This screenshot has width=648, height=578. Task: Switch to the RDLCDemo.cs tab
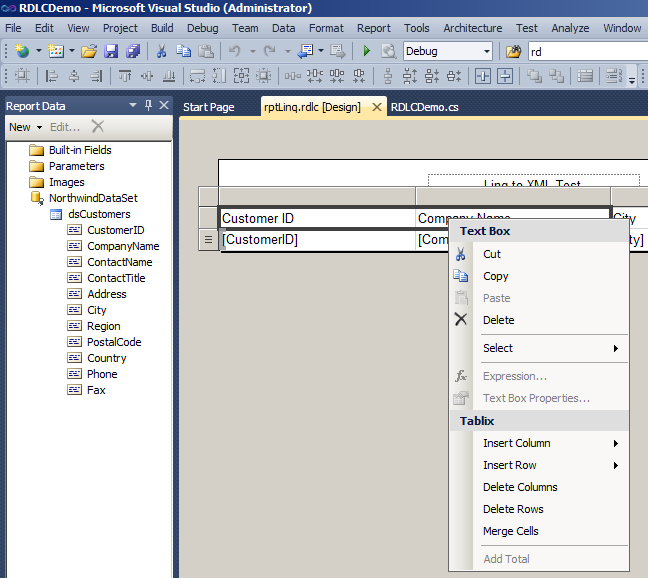[x=424, y=107]
